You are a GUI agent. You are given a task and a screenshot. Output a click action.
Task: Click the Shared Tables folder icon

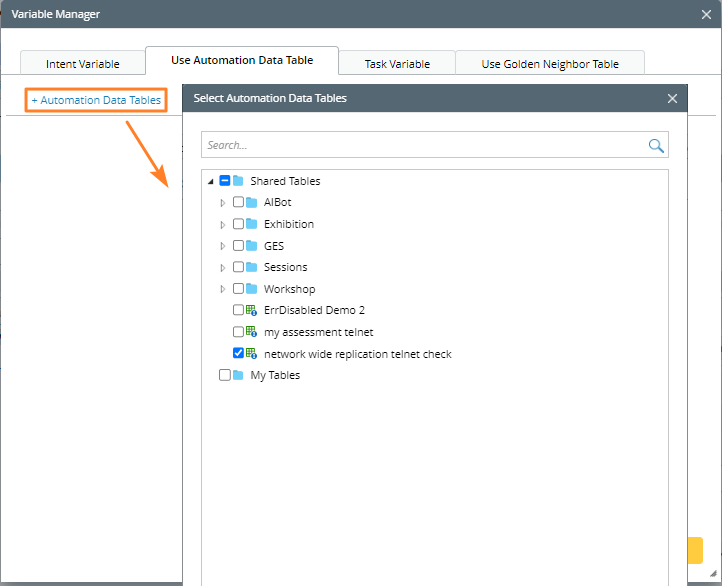tap(238, 181)
